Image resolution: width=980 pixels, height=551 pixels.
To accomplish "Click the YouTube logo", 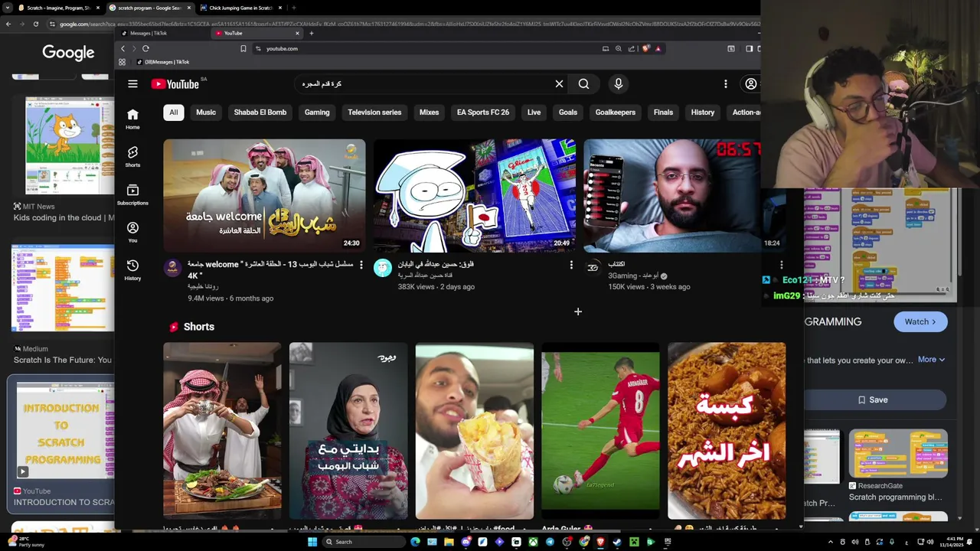I will (x=175, y=84).
